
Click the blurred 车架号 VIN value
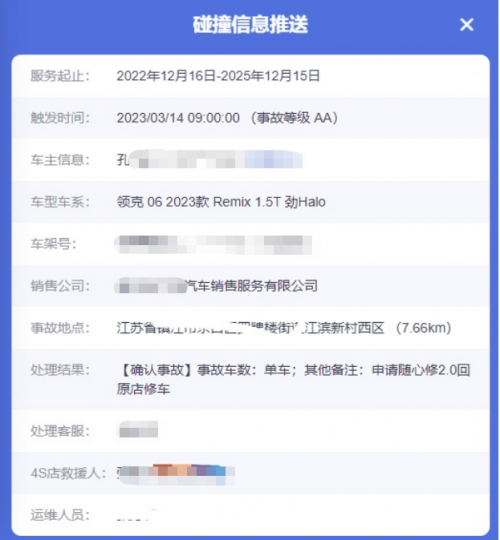click(213, 245)
